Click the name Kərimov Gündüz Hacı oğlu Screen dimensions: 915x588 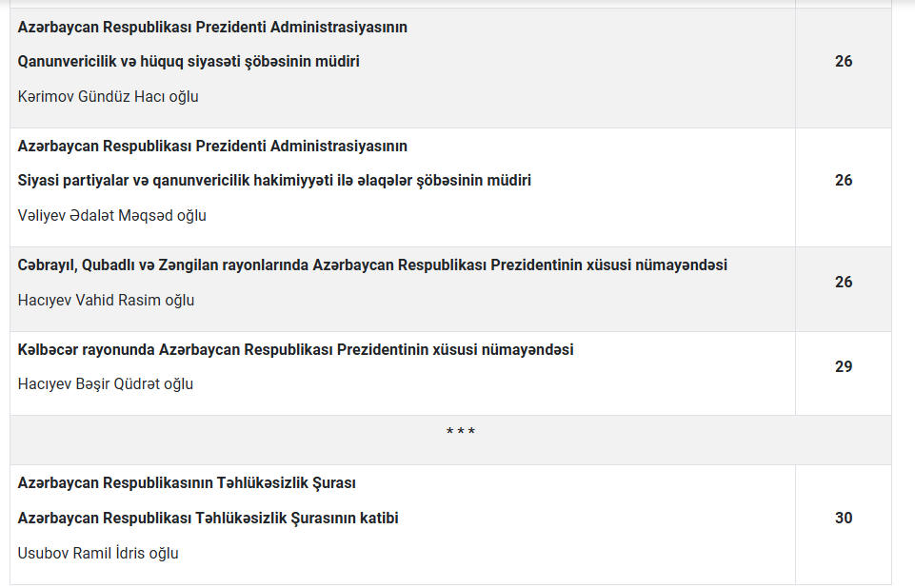click(x=108, y=96)
